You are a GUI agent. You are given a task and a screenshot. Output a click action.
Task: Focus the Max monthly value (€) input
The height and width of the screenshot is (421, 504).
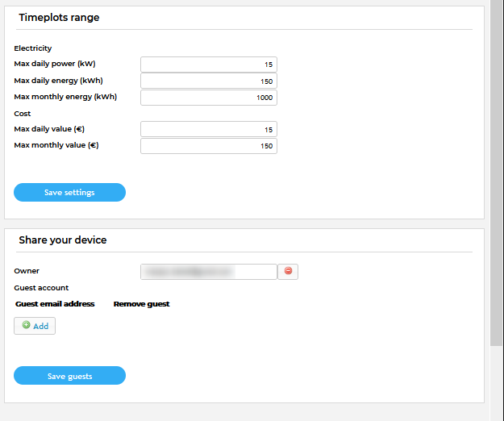(x=209, y=146)
